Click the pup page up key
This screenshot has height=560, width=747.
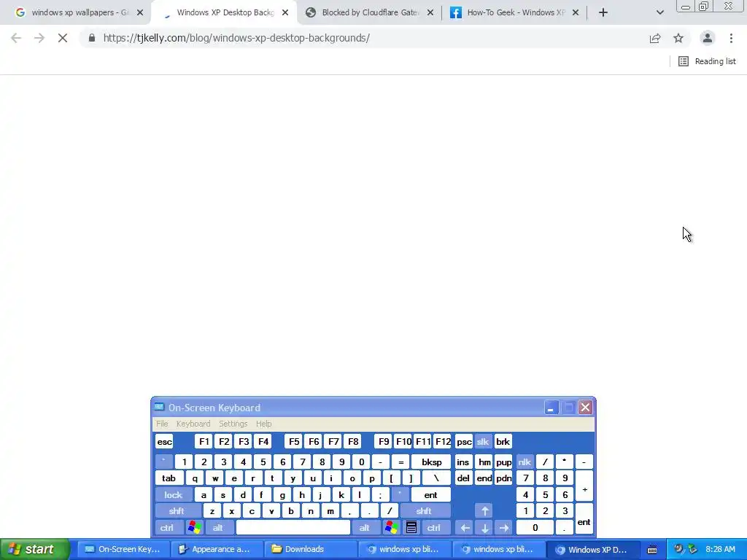pyautogui.click(x=503, y=462)
